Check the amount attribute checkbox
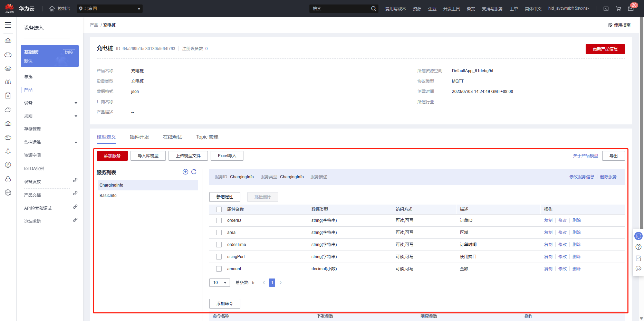This screenshot has width=644, height=321. point(219,269)
